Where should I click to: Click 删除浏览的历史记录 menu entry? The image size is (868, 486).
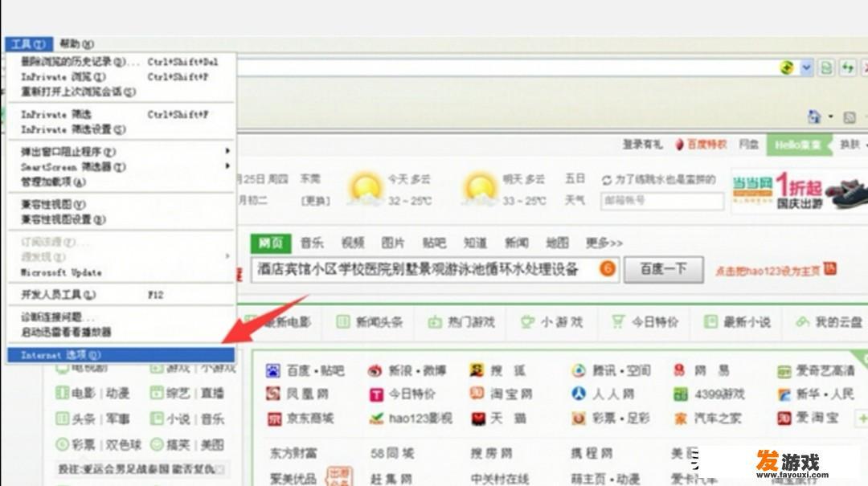coord(121,61)
